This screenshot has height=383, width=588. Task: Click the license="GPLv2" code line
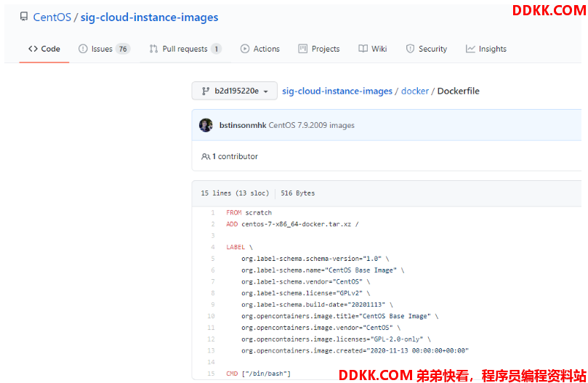tap(306, 294)
